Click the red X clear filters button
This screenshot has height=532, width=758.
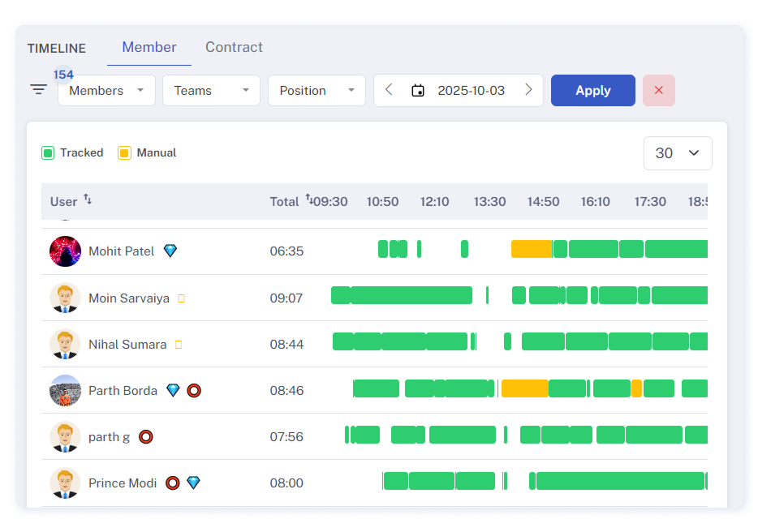tap(658, 91)
